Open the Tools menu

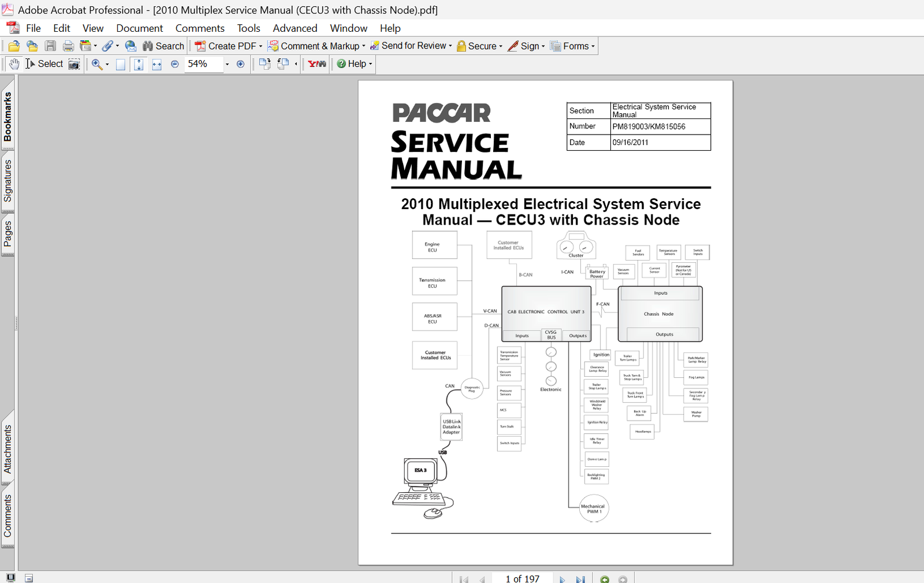pyautogui.click(x=248, y=28)
